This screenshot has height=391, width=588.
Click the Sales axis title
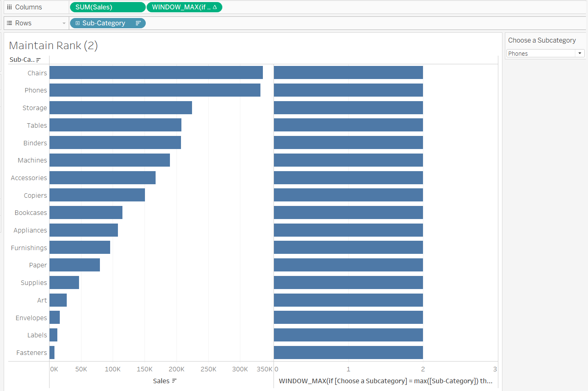[161, 381]
